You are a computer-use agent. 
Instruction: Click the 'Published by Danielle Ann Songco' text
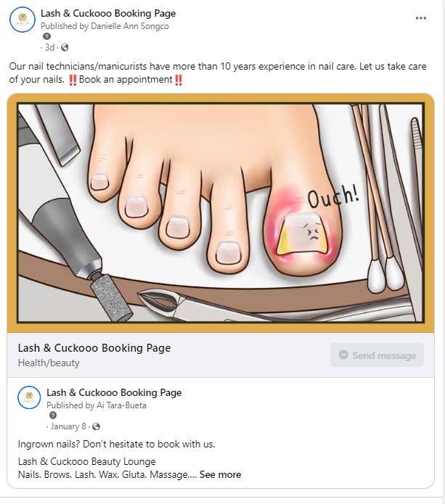click(x=105, y=26)
